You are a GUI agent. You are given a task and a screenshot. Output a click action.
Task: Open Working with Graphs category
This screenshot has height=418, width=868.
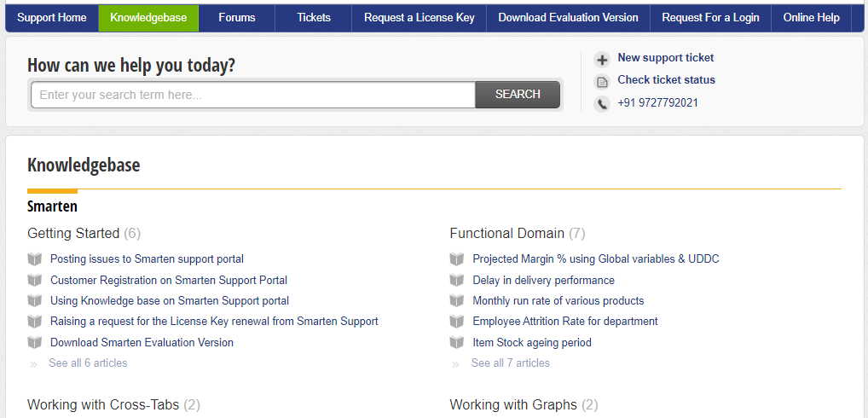513,404
